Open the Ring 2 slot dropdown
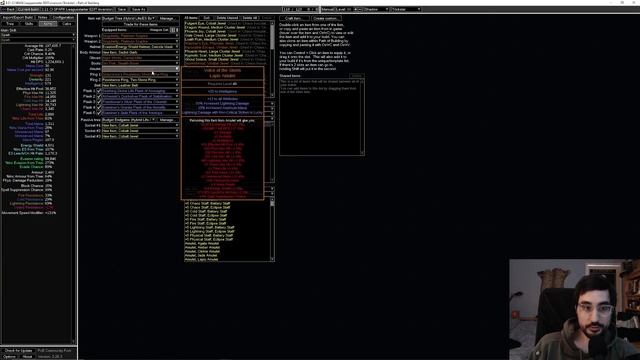The width and height of the screenshot is (640, 360). tap(140, 80)
